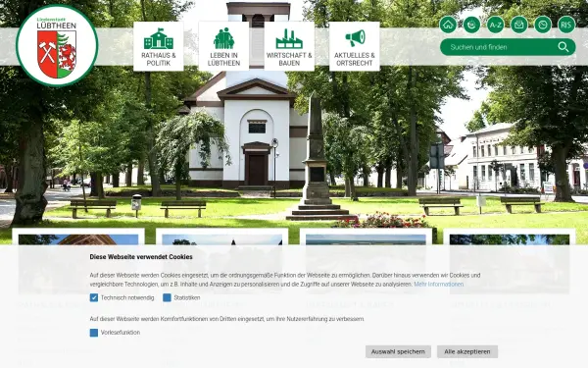The width and height of the screenshot is (588, 368).
Task: Open the Rathaus & Politik menu
Action: 158,46
